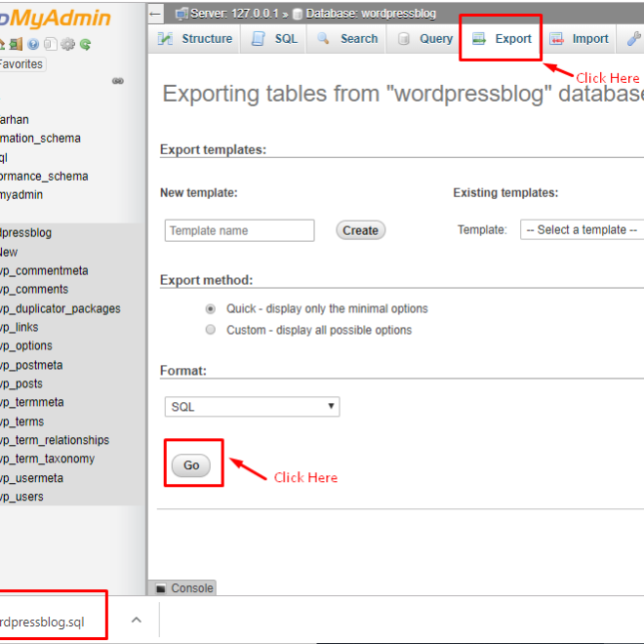Screen dimensions: 644x644
Task: Open phpMyAdmin documentation help icon
Action: (33, 44)
